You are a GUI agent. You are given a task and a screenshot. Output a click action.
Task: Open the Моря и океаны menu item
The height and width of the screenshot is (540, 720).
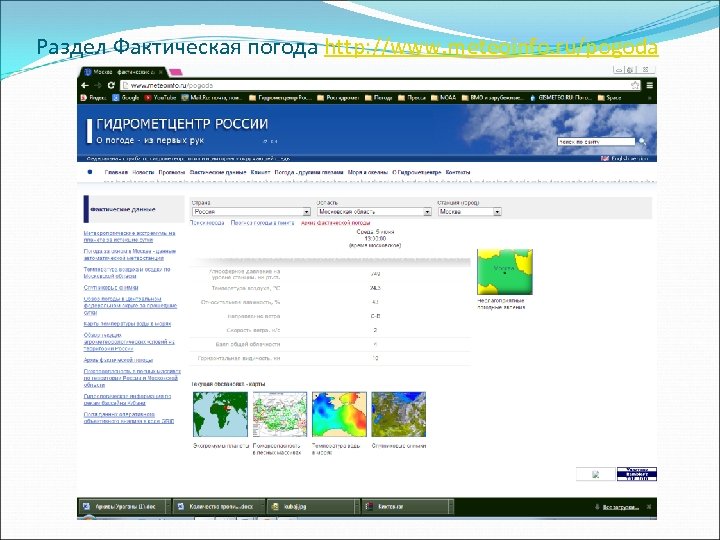point(368,173)
